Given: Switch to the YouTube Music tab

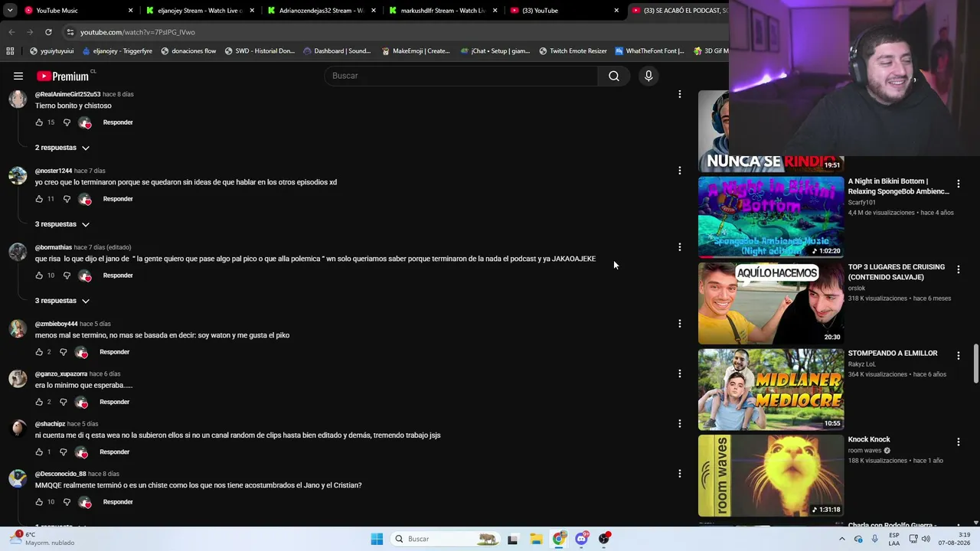Looking at the screenshot, I should 78,11.
